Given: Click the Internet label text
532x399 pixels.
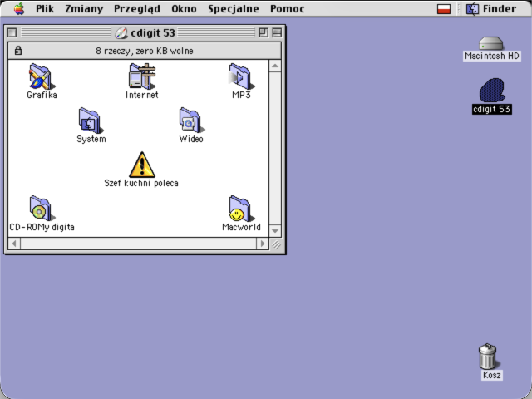Looking at the screenshot, I should (142, 95).
